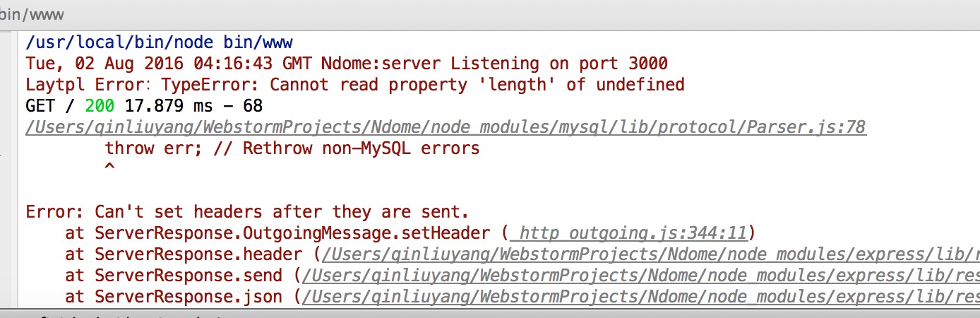Click the caret marker under throw err

109,168
